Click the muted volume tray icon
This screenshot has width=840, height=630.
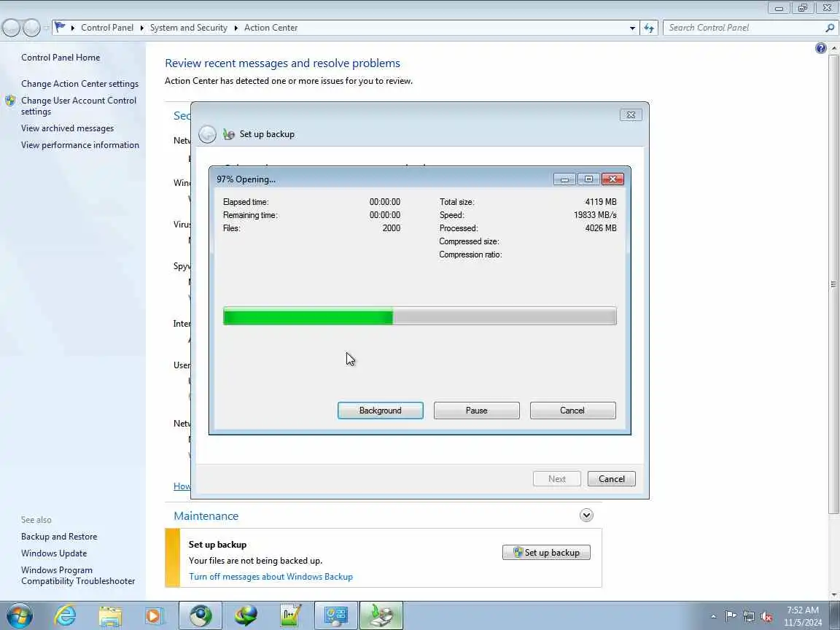766,617
